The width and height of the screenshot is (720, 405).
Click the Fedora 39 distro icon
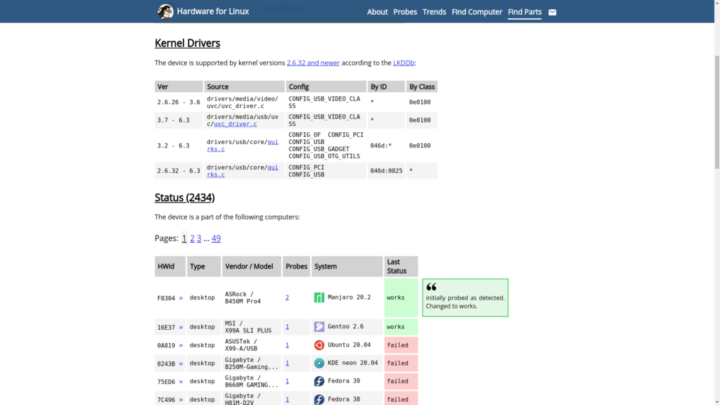pos(319,381)
